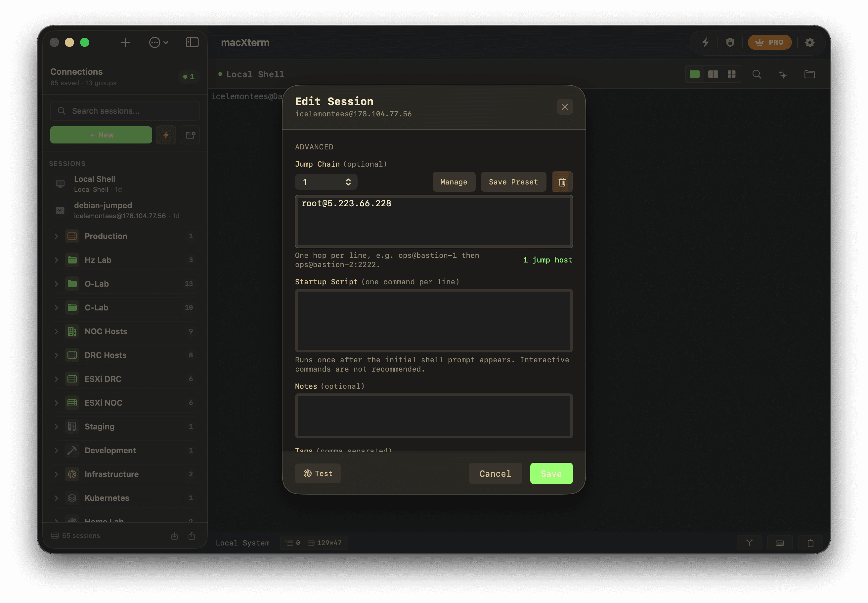Screen dimensions: 868x603
Task: Click the clipboard icon in status bar
Action: coord(810,543)
